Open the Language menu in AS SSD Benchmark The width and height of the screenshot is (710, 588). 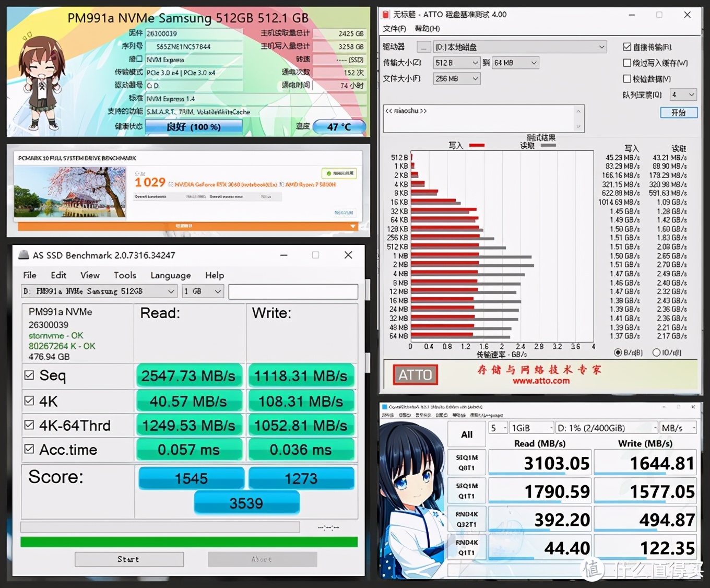pyautogui.click(x=171, y=276)
